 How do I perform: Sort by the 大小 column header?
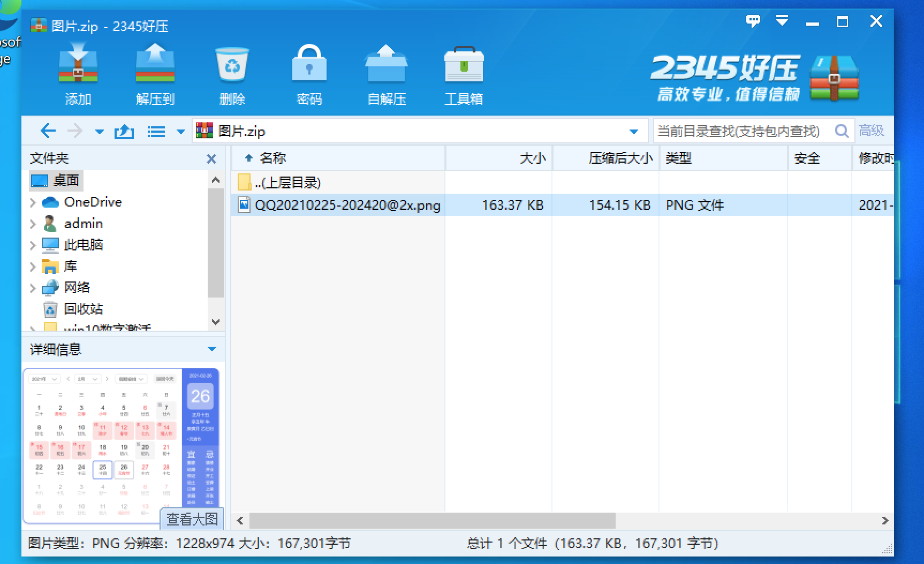pos(499,158)
